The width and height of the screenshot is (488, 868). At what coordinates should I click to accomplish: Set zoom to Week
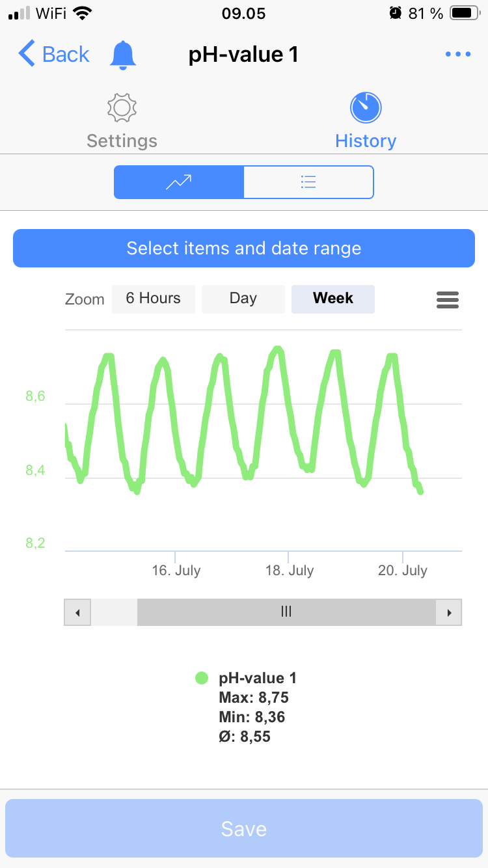click(x=333, y=299)
